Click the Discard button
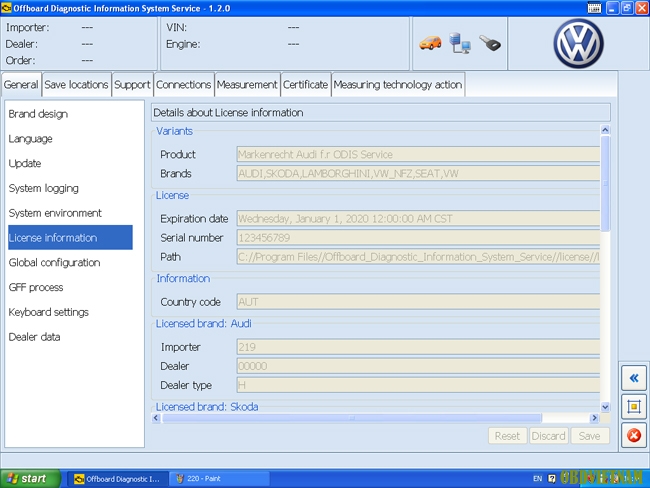Image resolution: width=650 pixels, height=488 pixels. 548,436
